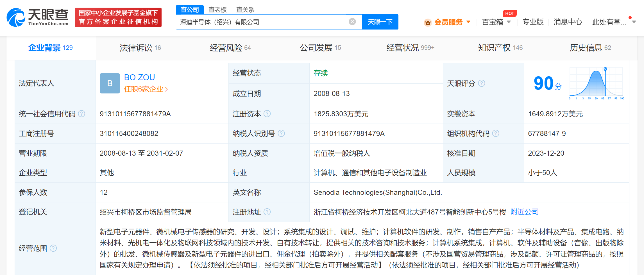
Task: Click the help icon next to 天眼评分
Action: [482, 83]
